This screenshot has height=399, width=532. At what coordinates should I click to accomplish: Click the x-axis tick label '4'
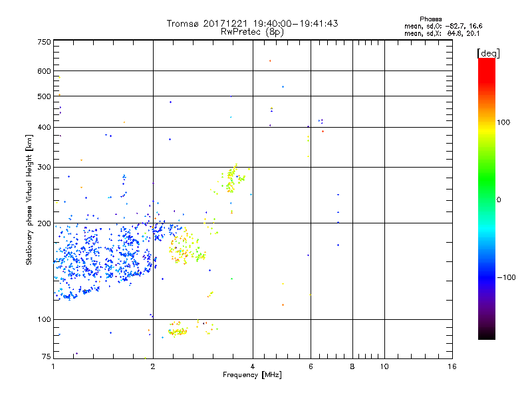pyautogui.click(x=253, y=366)
